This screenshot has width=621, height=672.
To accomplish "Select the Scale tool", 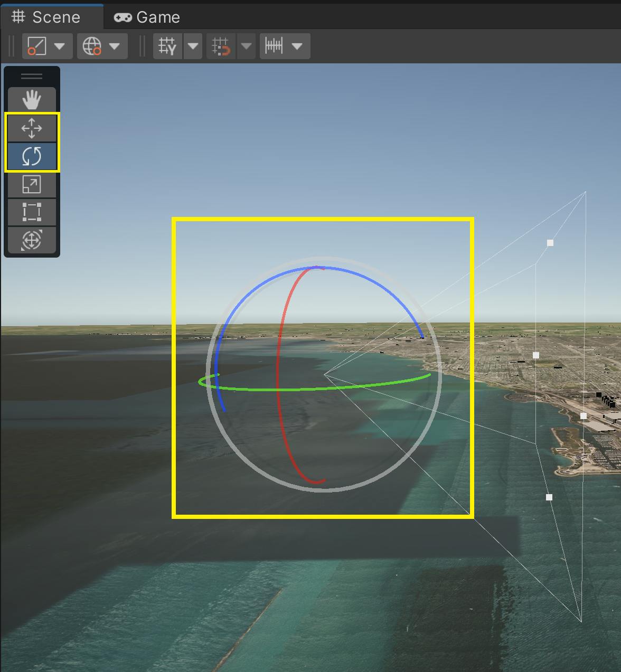I will click(x=31, y=184).
